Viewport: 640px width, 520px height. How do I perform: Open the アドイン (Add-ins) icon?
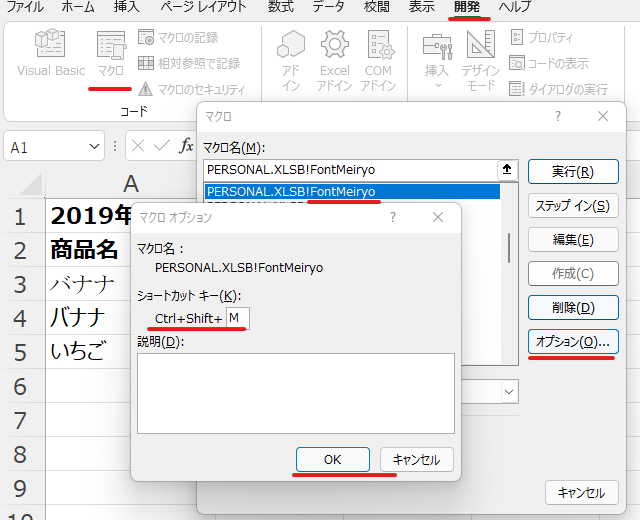pos(291,61)
